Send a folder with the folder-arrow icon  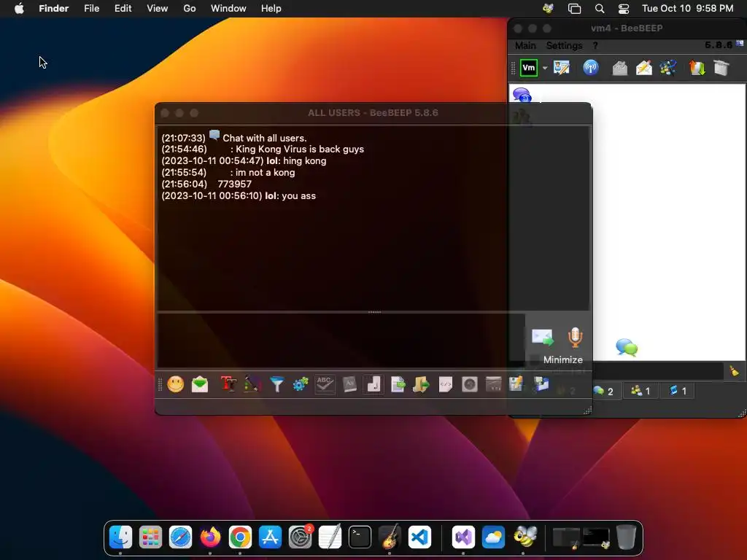tap(421, 384)
